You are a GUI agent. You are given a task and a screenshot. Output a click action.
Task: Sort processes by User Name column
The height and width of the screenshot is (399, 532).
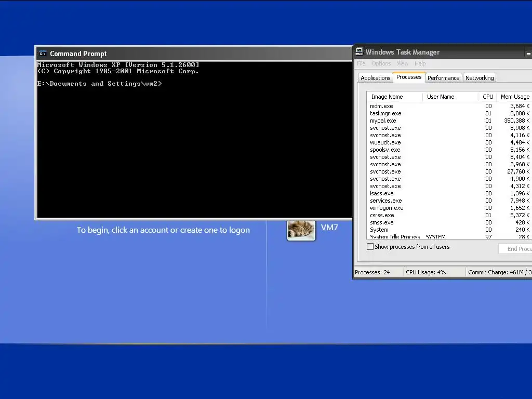pyautogui.click(x=450, y=97)
